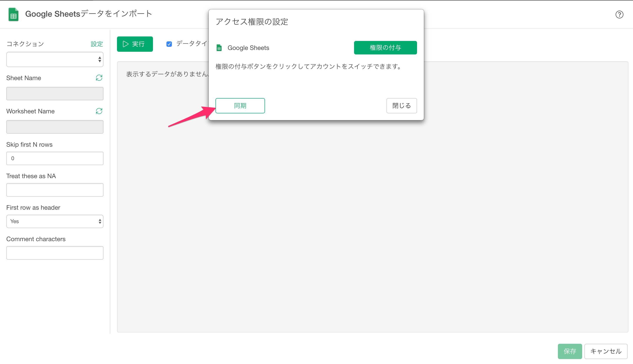Click the 保存 button
The image size is (633, 364).
coord(570,351)
